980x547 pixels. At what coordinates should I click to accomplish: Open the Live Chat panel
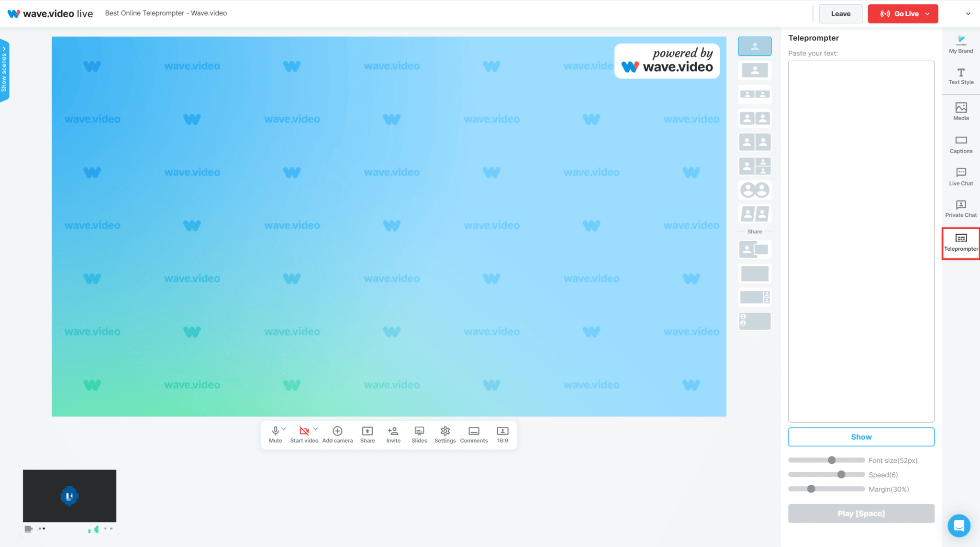click(x=961, y=176)
